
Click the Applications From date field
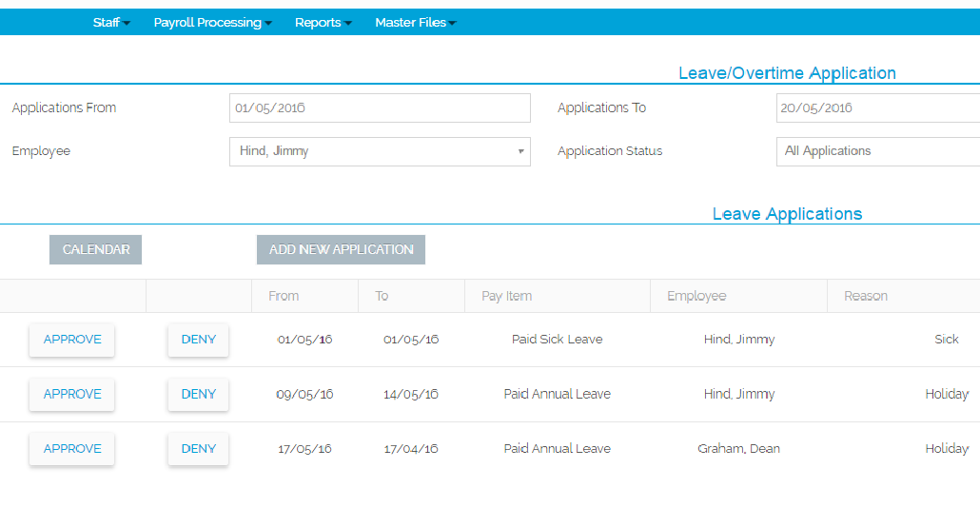380,108
